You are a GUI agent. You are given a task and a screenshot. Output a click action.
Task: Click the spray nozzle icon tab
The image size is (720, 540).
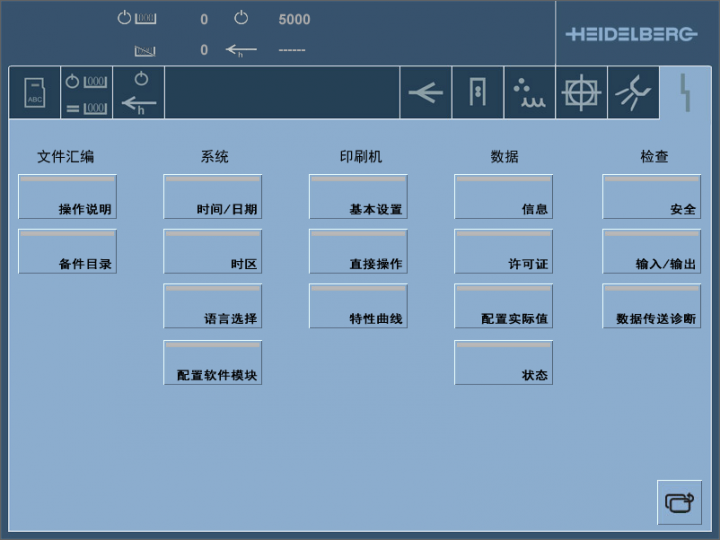[633, 92]
